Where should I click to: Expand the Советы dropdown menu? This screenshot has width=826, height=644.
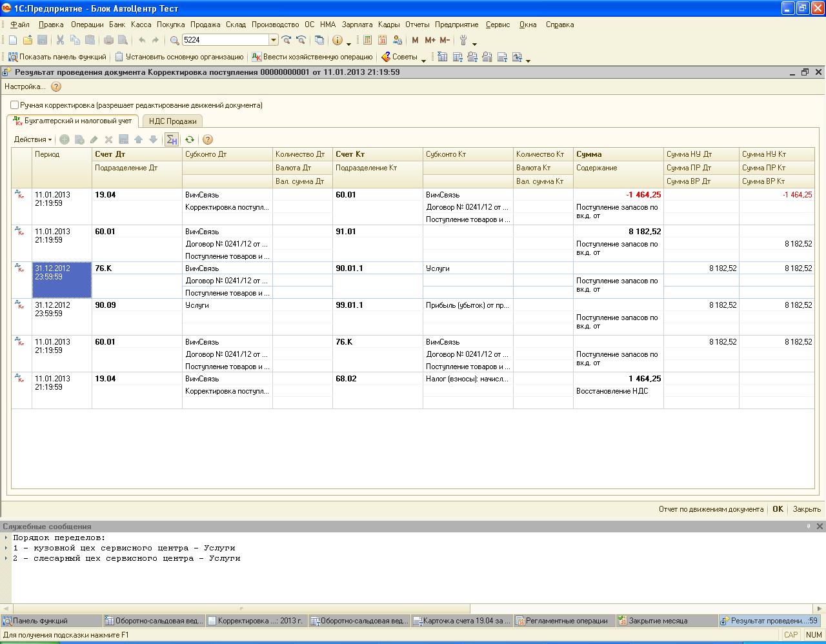423,58
